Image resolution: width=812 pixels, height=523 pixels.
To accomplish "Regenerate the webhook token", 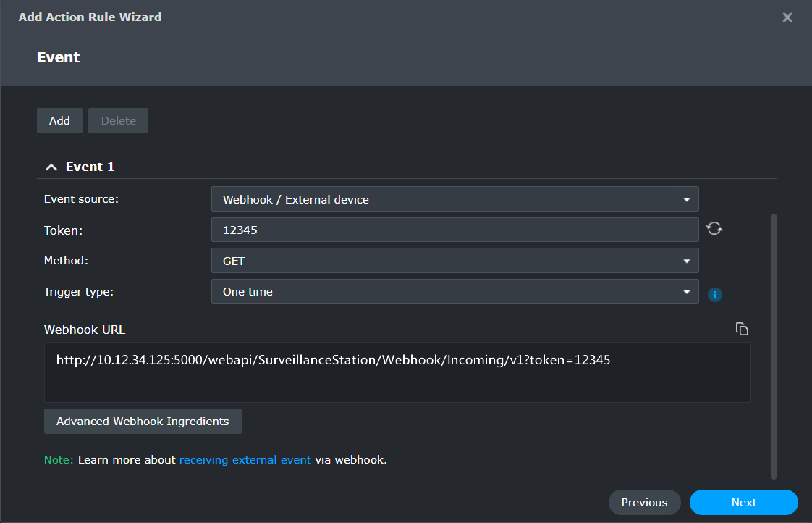I will coord(714,227).
